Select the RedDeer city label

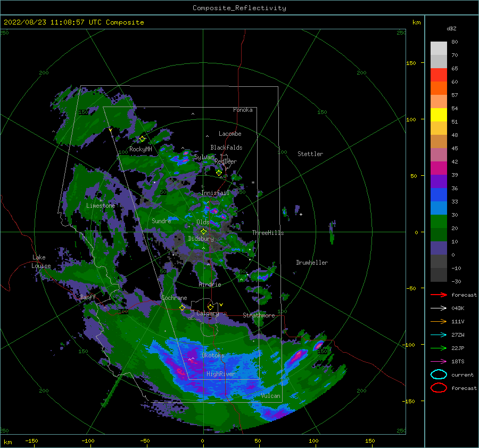pyautogui.click(x=226, y=161)
